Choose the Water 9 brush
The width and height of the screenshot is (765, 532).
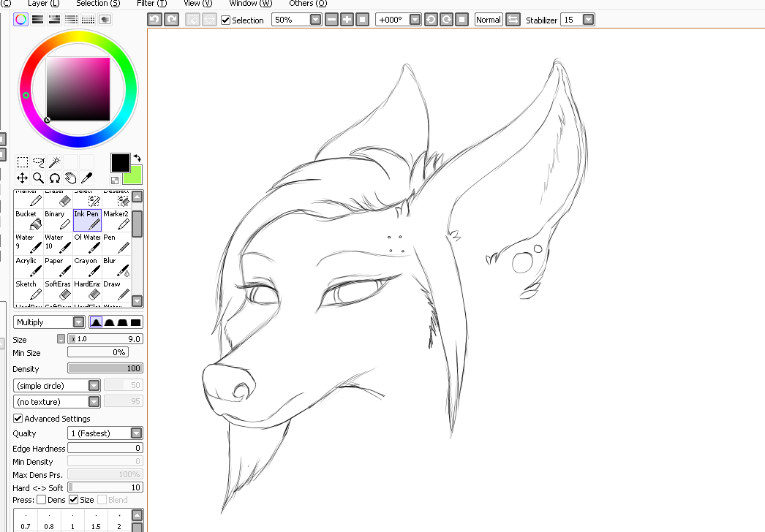click(29, 244)
